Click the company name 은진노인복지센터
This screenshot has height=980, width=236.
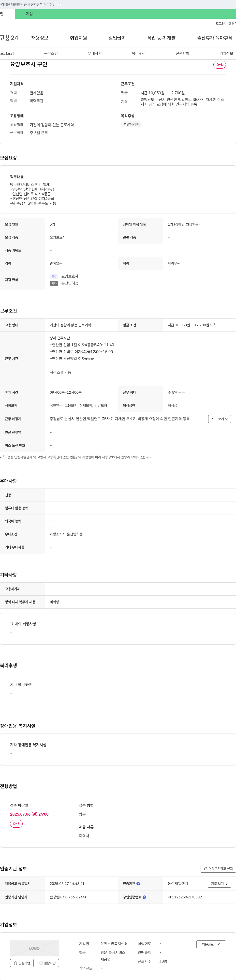114,943
